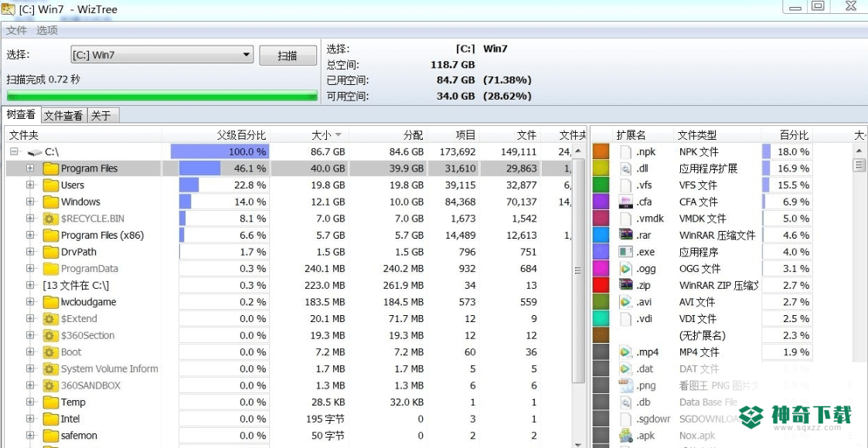Sort by the 项目 column header
This screenshot has height=448, width=868.
[454, 135]
